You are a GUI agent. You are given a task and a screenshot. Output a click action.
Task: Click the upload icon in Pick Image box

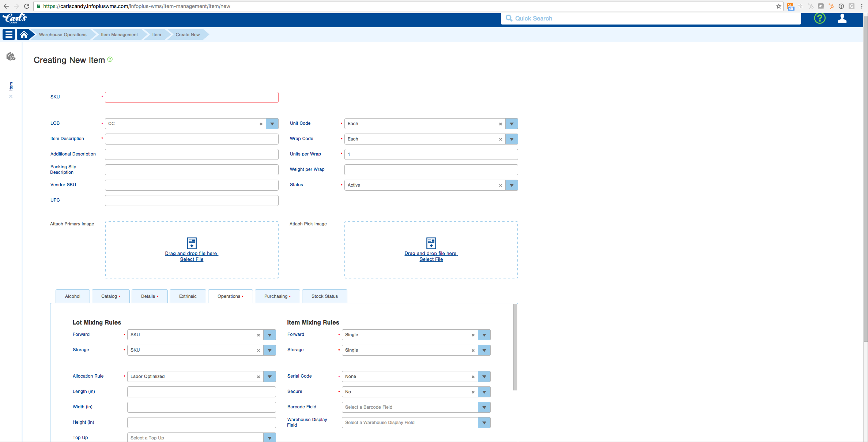pos(431,243)
